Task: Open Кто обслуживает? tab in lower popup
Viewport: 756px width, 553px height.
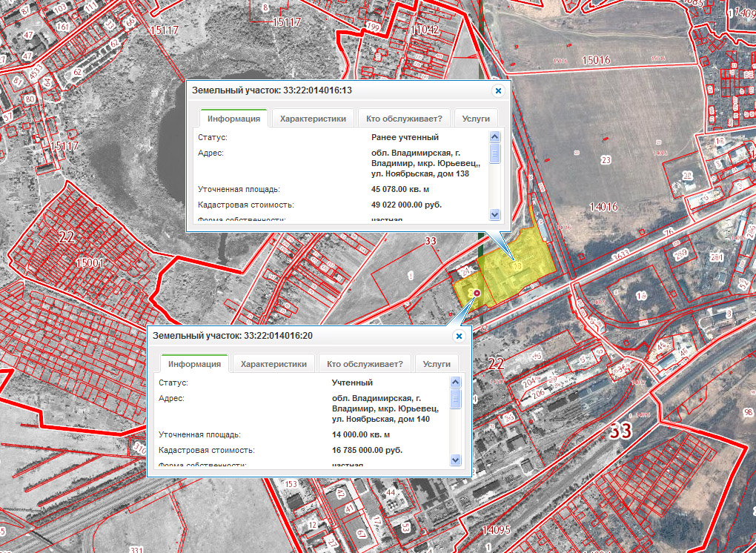Action: [365, 364]
